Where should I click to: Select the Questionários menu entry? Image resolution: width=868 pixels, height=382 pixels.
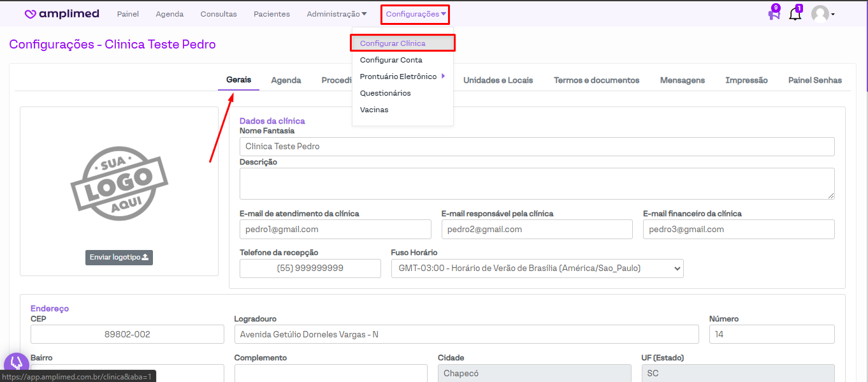point(385,93)
